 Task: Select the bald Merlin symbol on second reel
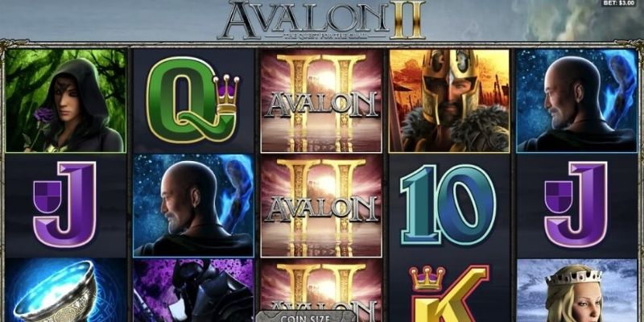click(x=193, y=205)
